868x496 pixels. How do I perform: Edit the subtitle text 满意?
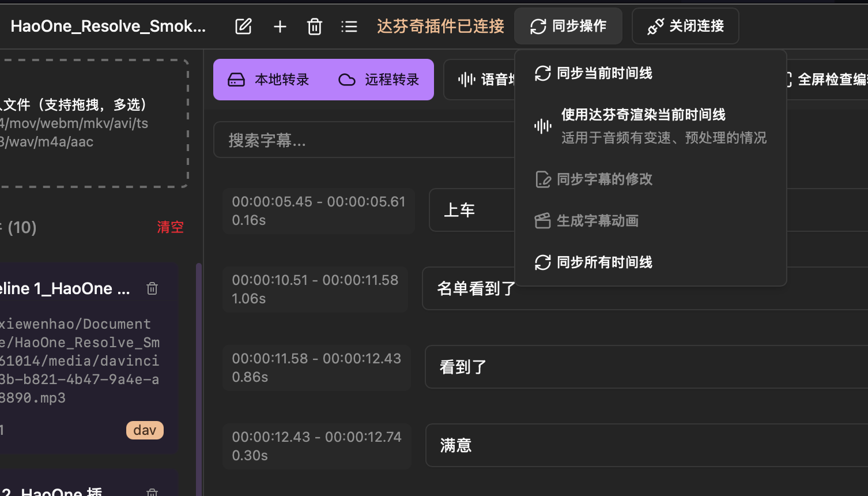(647, 445)
